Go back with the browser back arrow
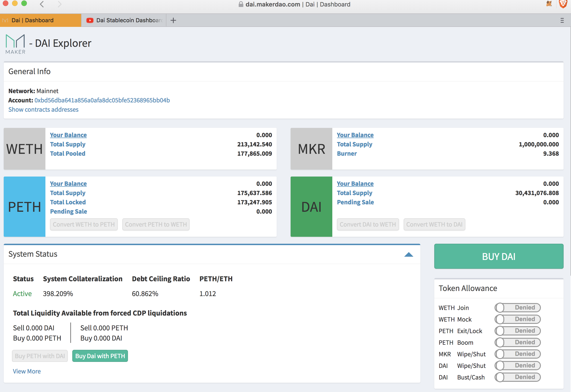This screenshot has width=571, height=392. pos(42,4)
